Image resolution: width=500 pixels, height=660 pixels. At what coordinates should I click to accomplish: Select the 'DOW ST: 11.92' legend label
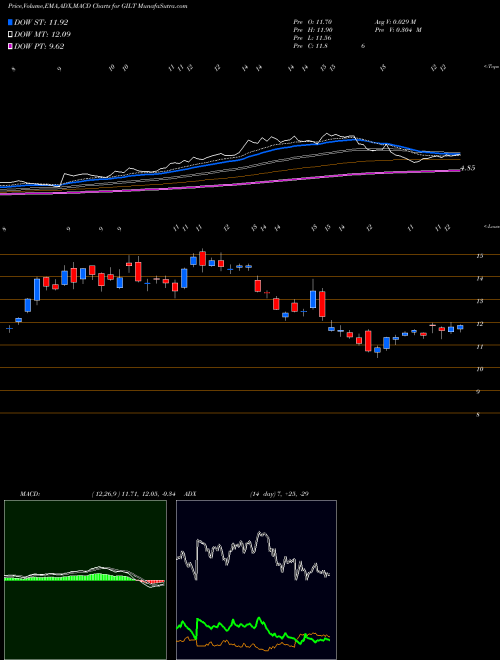coord(41,22)
